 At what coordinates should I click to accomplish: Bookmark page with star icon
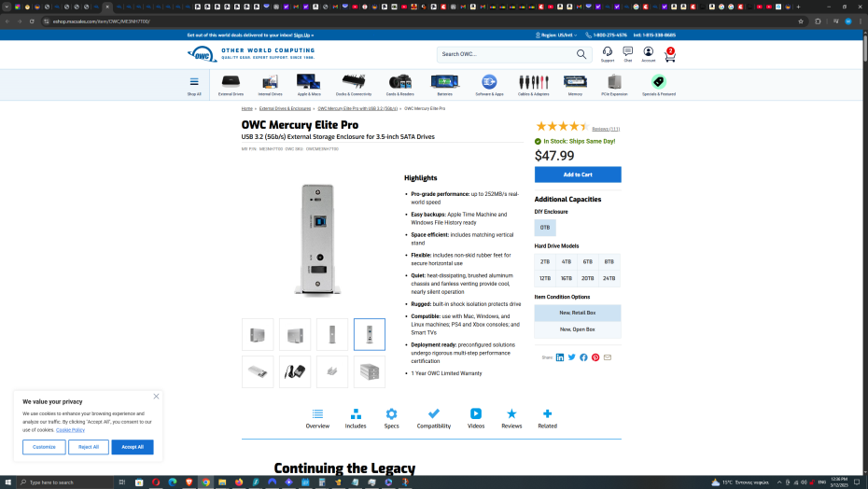pyautogui.click(x=801, y=21)
